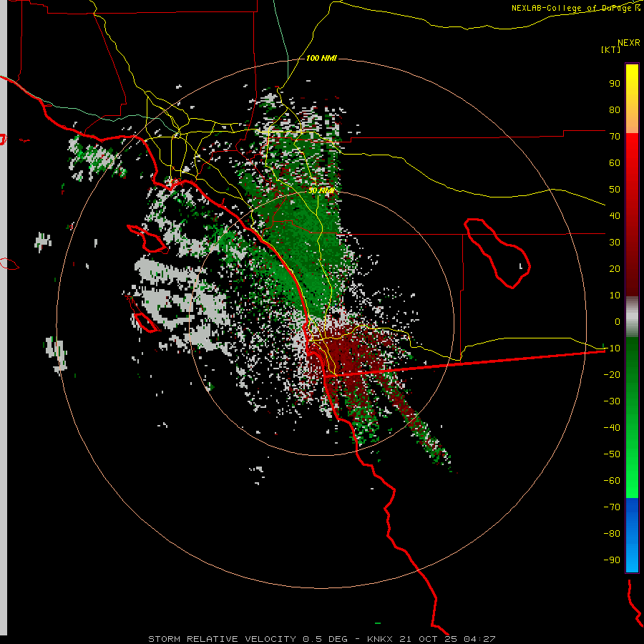Click the gray zero-velocity segment of color bar
The width and height of the screenshot is (644, 644).
tap(632, 317)
